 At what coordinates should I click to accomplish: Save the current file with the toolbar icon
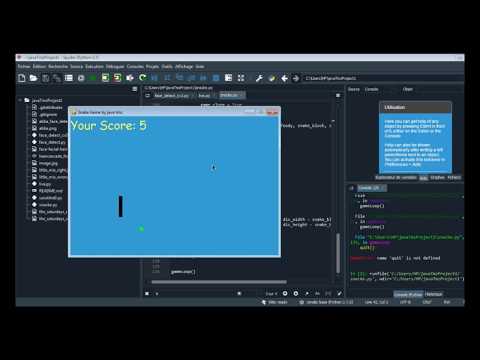45,78
